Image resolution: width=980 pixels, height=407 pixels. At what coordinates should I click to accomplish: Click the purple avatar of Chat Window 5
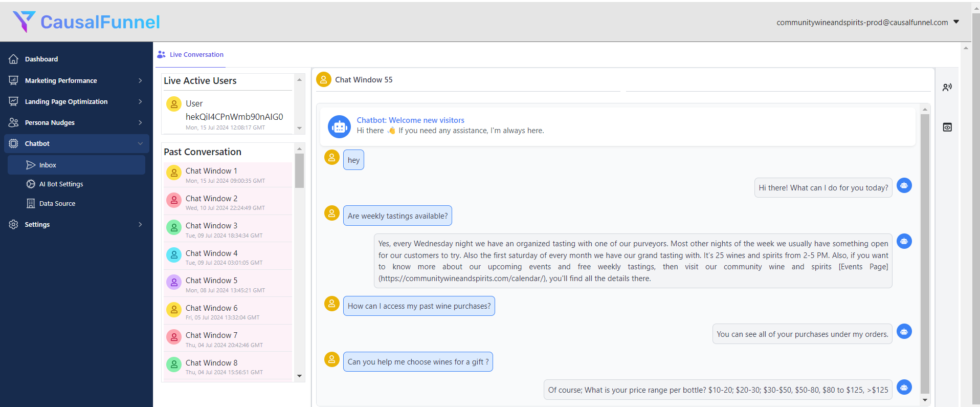[174, 282]
